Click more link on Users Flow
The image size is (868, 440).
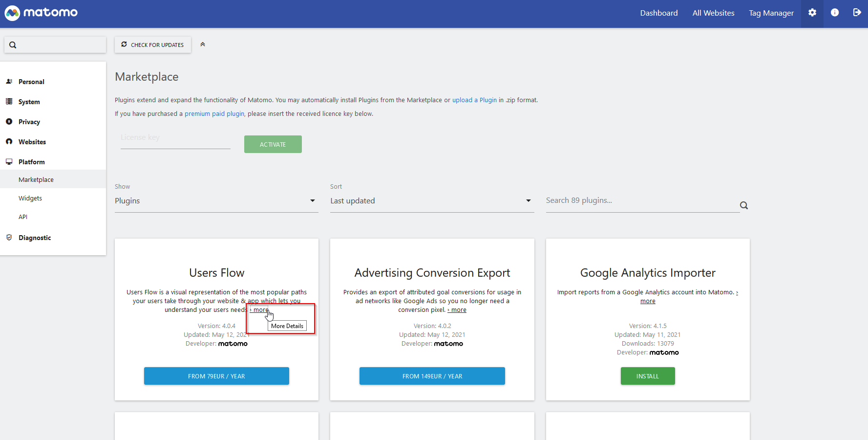tap(259, 310)
